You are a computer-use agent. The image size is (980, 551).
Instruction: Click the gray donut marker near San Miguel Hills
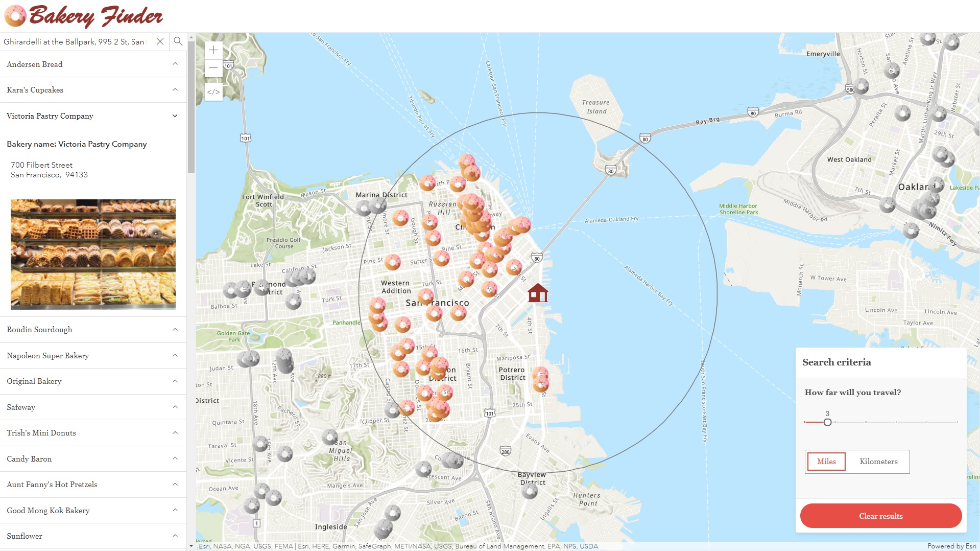(330, 437)
